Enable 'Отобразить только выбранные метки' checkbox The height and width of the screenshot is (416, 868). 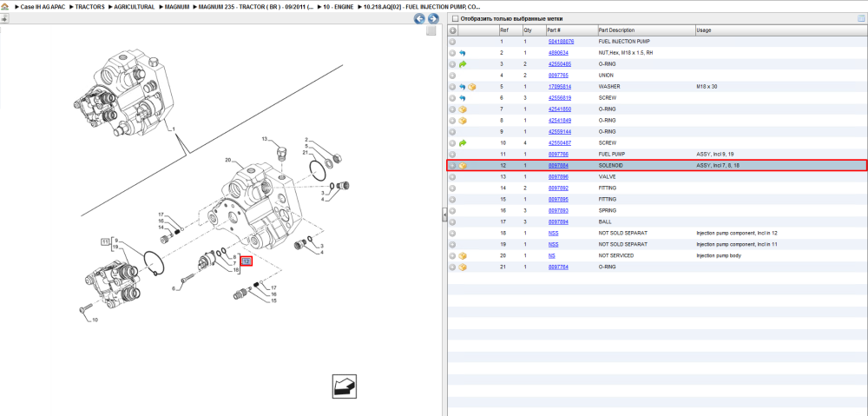pos(455,18)
